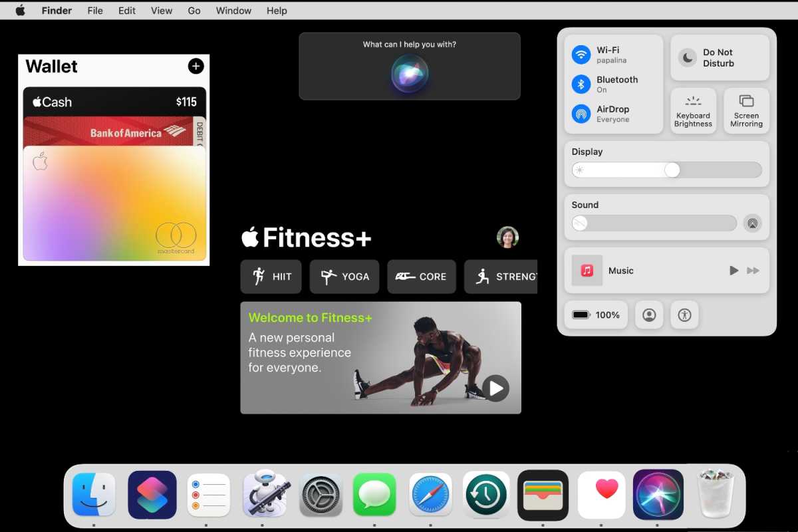This screenshot has width=798, height=532.
Task: Open the Window menu
Action: 233,11
